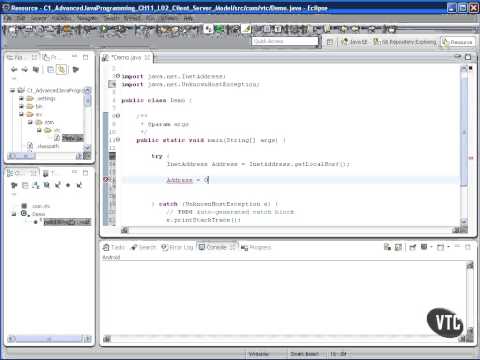Open the Search tab
The width and height of the screenshot is (480, 360).
click(x=143, y=247)
